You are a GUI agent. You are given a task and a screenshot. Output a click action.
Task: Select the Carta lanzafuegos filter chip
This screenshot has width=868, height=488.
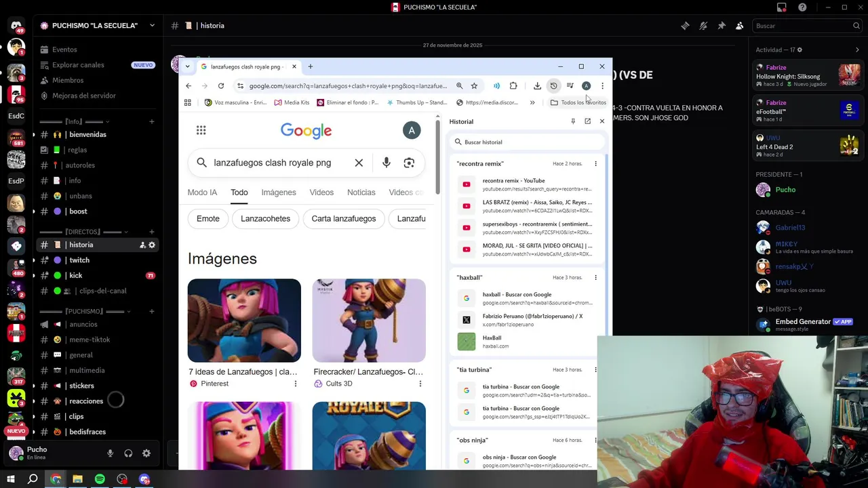tap(344, 219)
